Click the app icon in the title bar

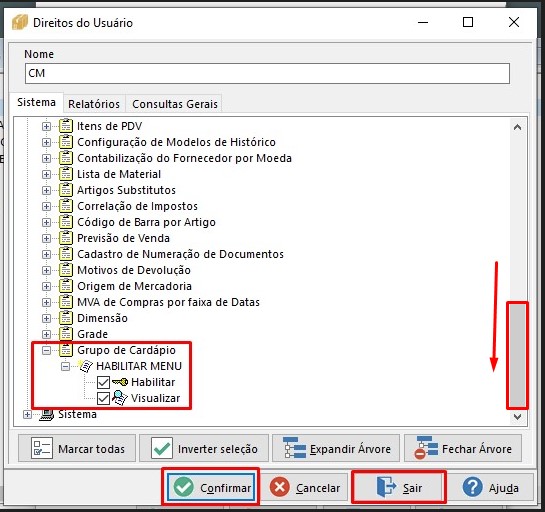(19, 23)
